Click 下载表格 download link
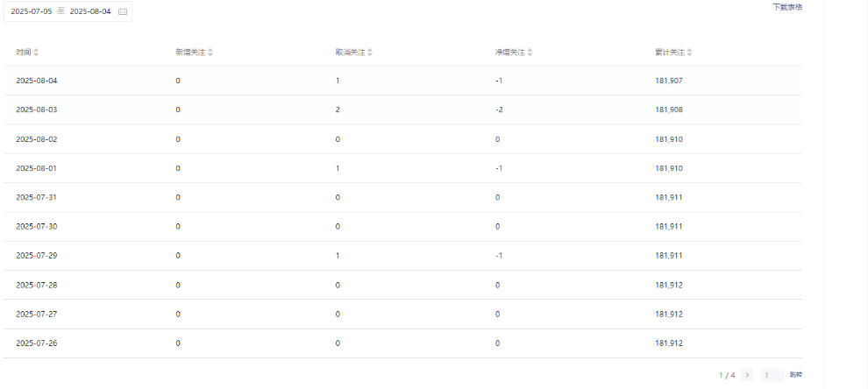This screenshot has width=868, height=389. [787, 7]
